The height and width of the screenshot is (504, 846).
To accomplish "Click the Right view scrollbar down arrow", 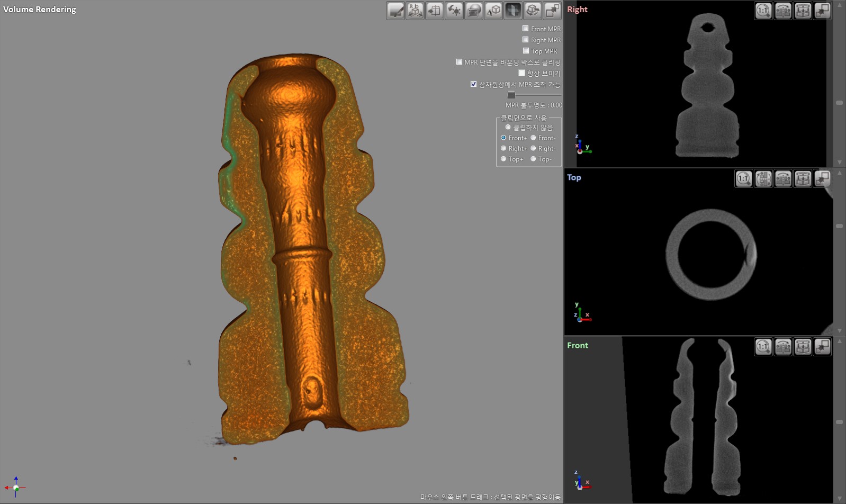I will coord(839,163).
